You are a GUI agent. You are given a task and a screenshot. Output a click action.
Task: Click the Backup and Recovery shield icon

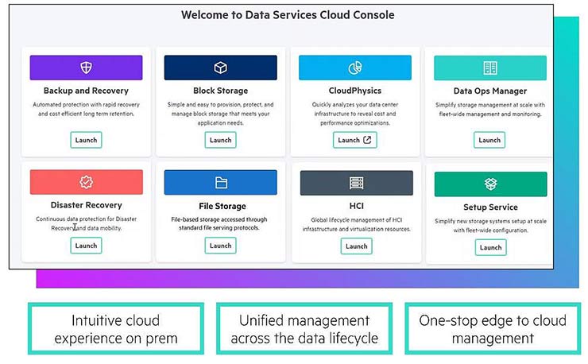click(x=86, y=68)
